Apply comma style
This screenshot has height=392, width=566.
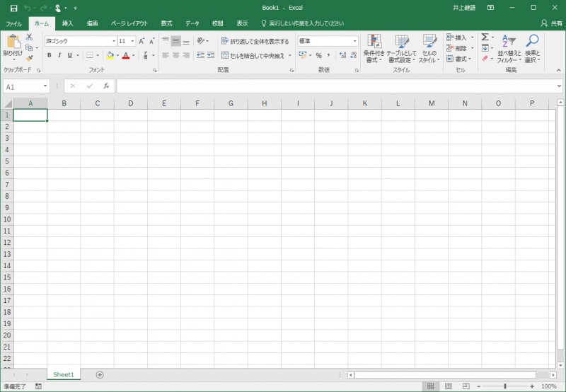click(328, 55)
